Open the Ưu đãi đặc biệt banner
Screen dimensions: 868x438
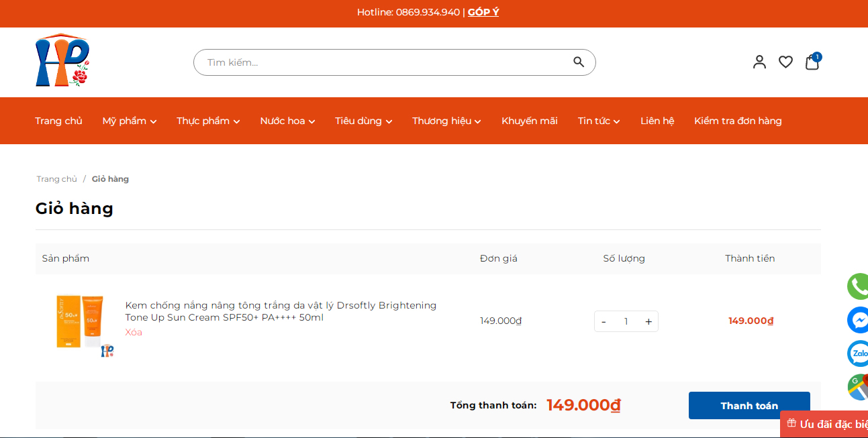point(824,424)
